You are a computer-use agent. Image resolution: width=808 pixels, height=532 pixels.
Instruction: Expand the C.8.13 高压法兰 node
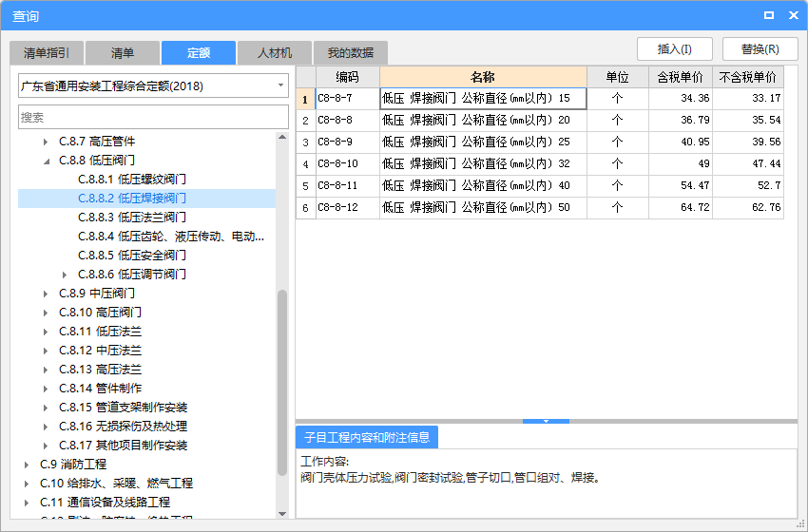click(x=46, y=370)
